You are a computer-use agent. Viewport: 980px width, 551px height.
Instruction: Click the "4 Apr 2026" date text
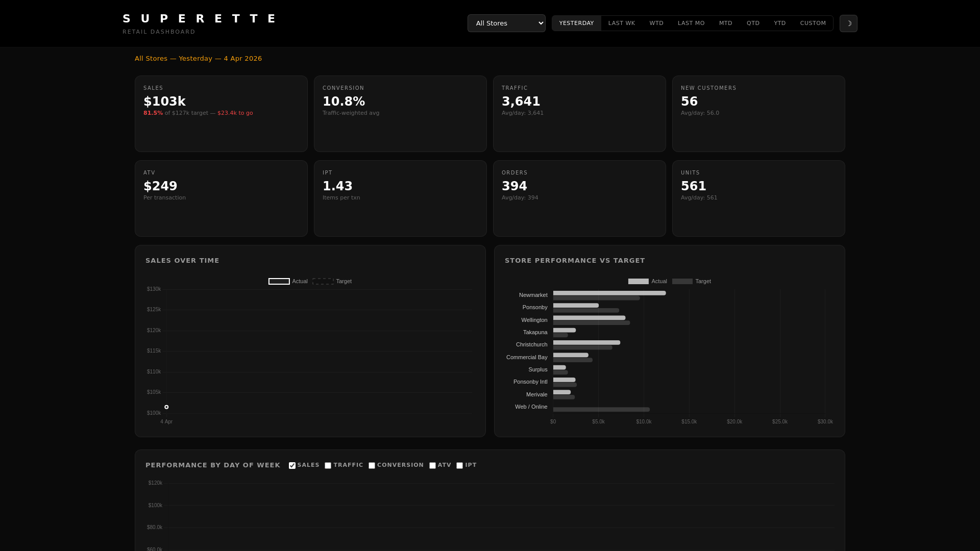243,59
